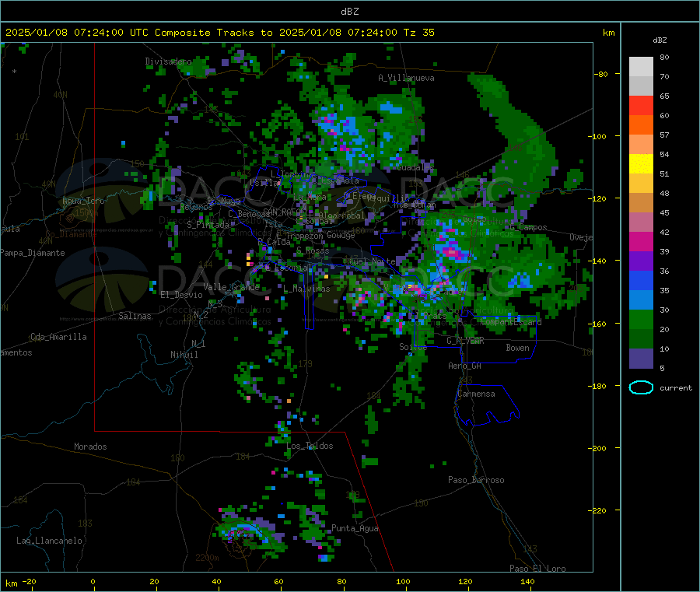Screen dimensions: 700x592
Task: Pick the slate 5-10 dBZ legend swatch
Action: coord(641,359)
